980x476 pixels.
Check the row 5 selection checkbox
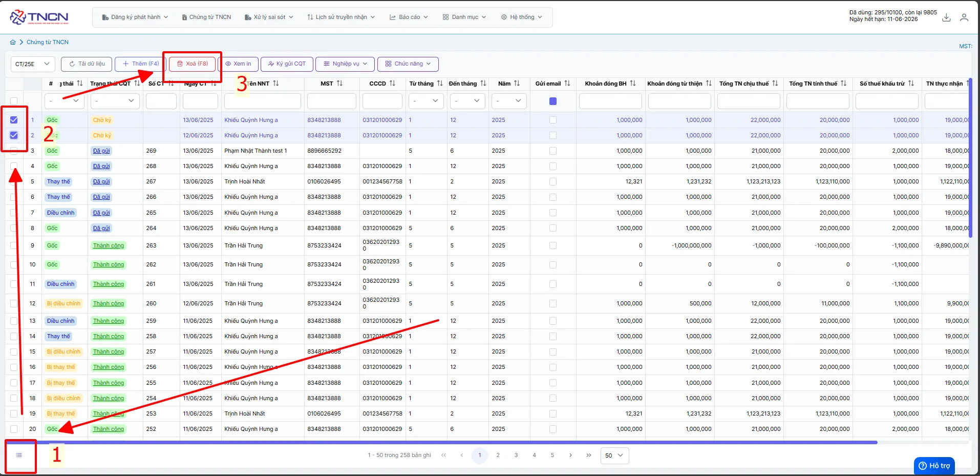tap(14, 181)
